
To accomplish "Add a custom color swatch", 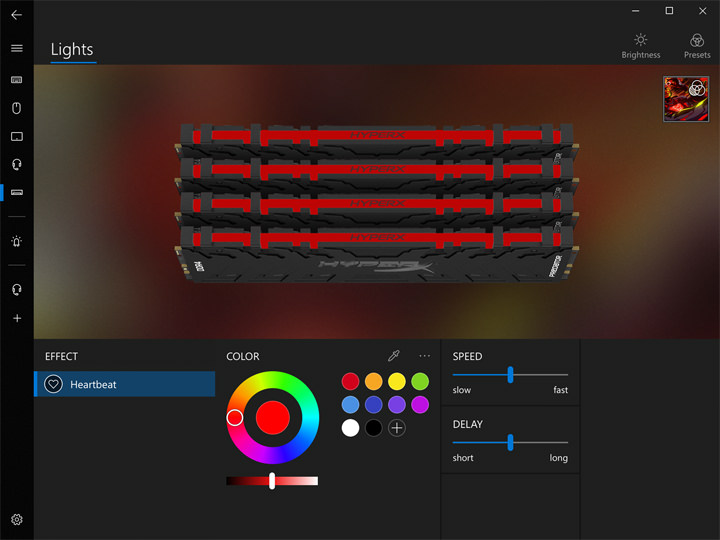I will [x=397, y=428].
